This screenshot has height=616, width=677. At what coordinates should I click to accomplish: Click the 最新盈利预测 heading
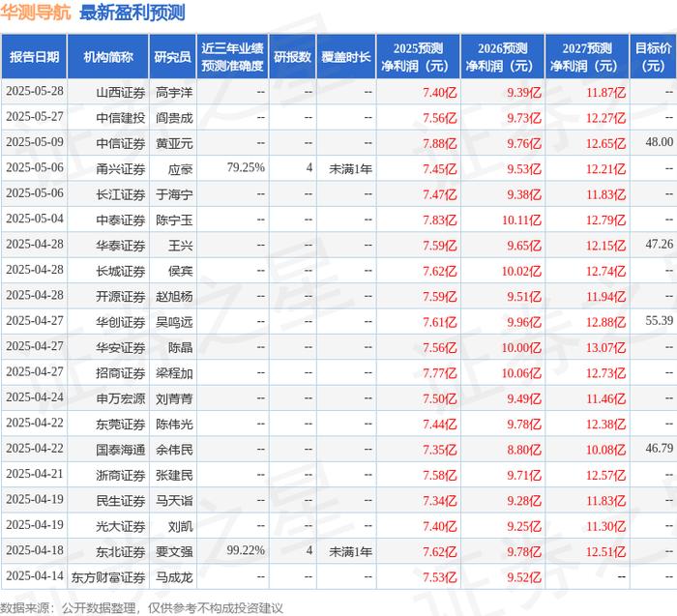click(132, 12)
